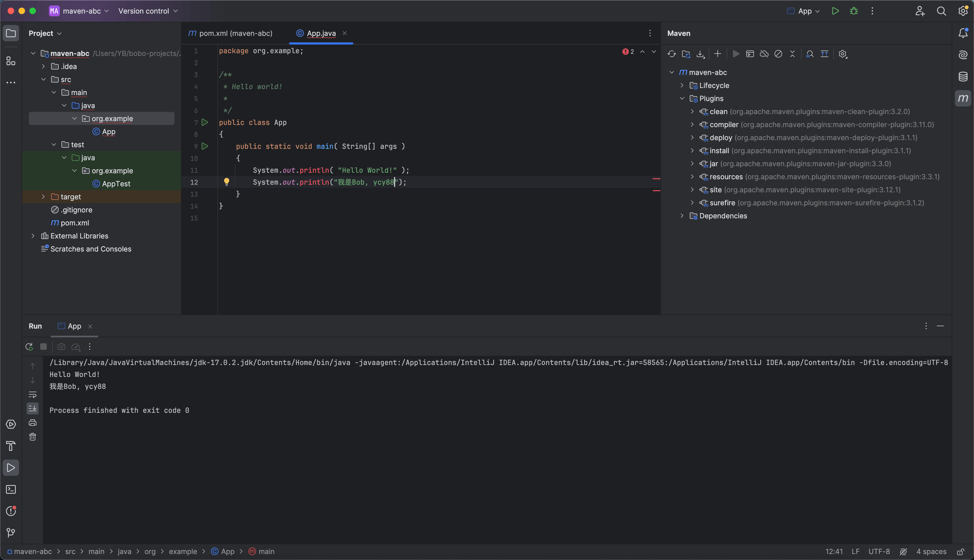The height and width of the screenshot is (560, 974).
Task: Stop the running process square icon
Action: tap(43, 347)
